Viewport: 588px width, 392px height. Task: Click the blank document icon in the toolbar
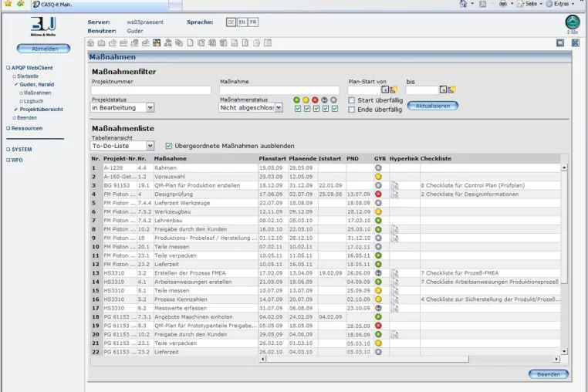[190, 43]
